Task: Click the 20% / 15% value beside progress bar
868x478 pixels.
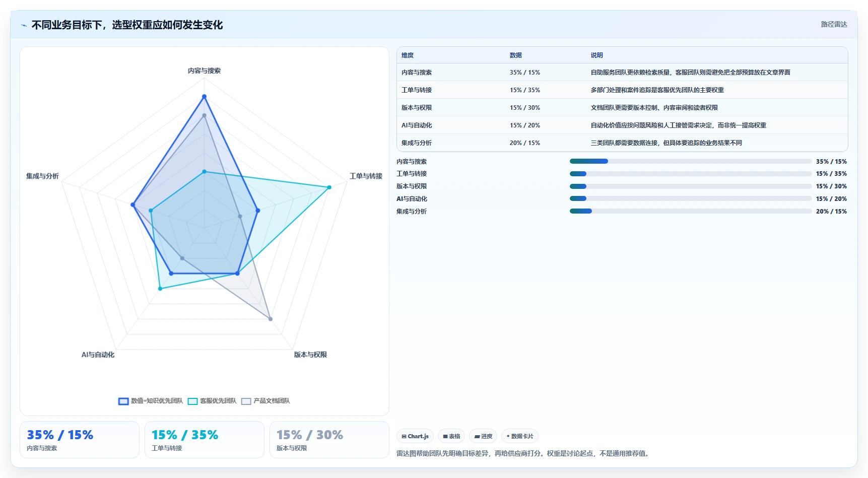Action: tap(831, 212)
